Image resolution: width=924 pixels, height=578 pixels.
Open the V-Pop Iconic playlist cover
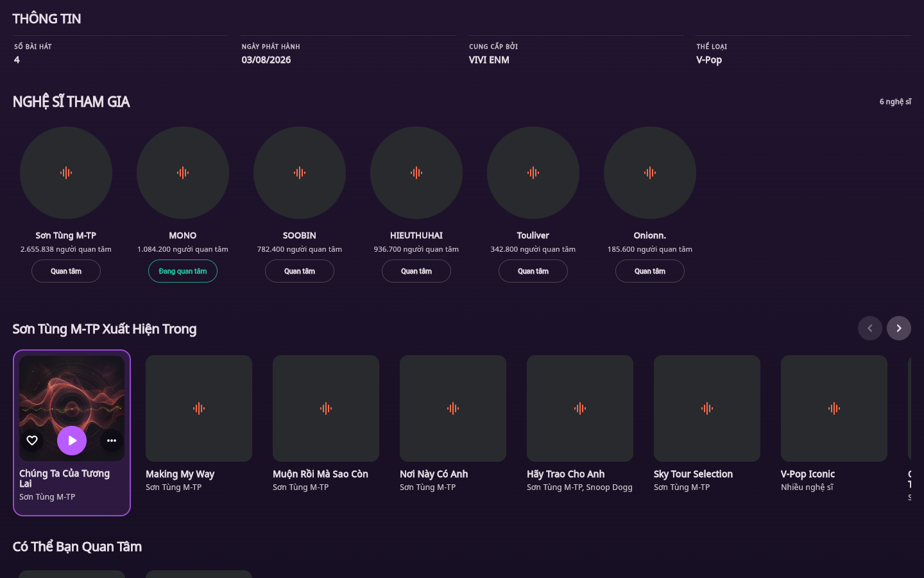tap(834, 408)
